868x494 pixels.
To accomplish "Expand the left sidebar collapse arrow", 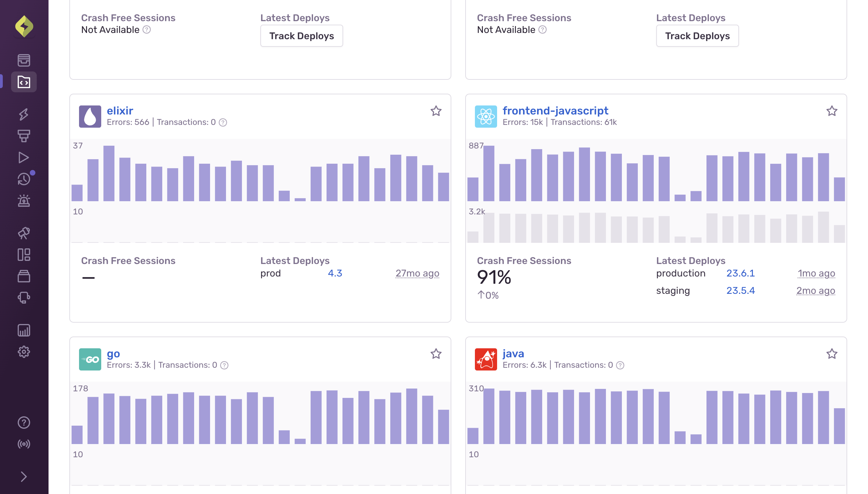I will coord(24,477).
